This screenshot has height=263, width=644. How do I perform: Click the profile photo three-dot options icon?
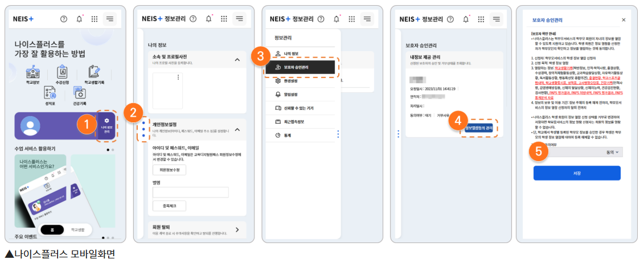(178, 77)
